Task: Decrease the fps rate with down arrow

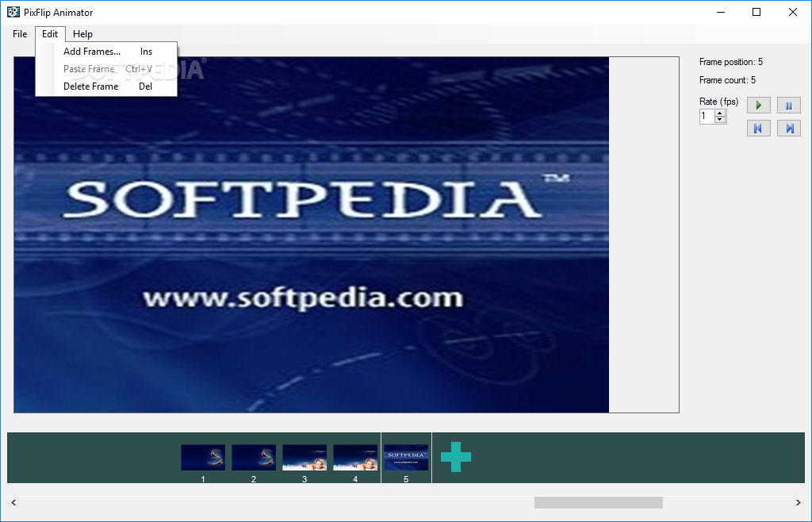Action: 720,120
